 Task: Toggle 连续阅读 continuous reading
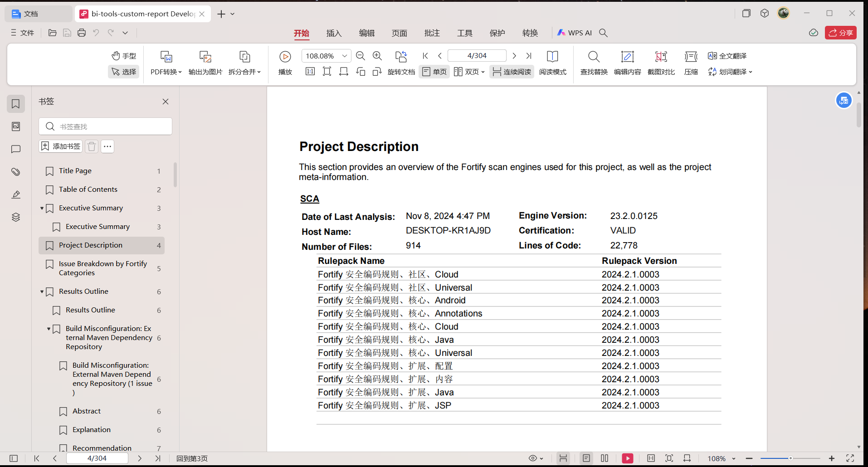(x=512, y=72)
